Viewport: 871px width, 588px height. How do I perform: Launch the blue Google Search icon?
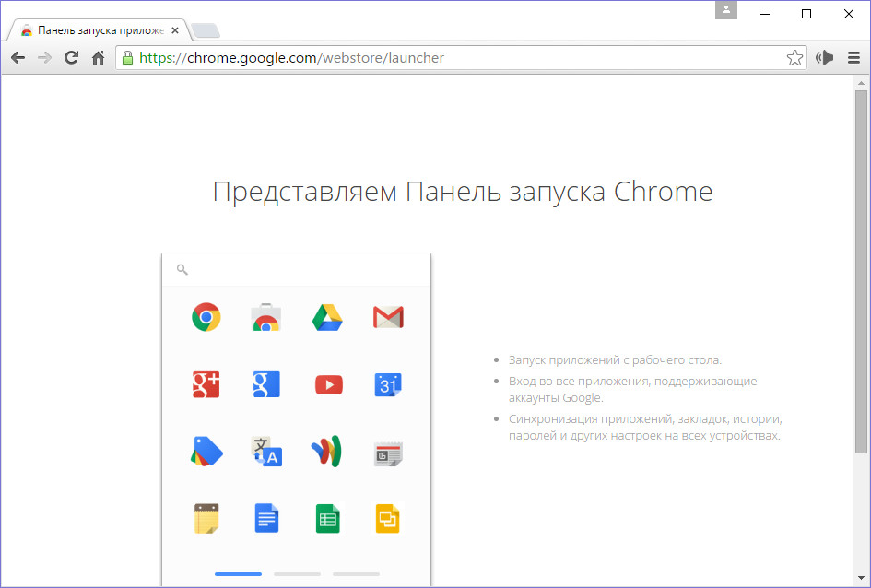click(266, 384)
